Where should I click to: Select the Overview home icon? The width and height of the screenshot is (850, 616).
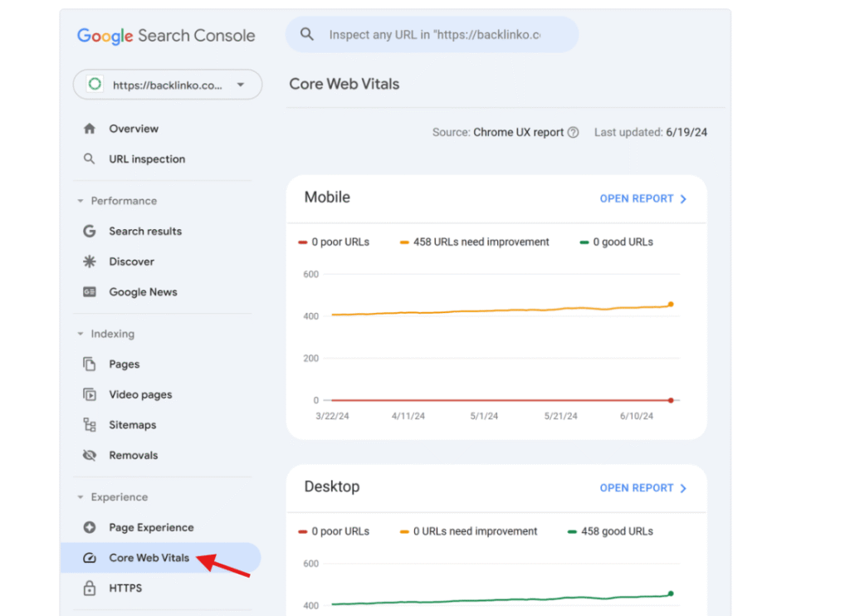pos(89,129)
